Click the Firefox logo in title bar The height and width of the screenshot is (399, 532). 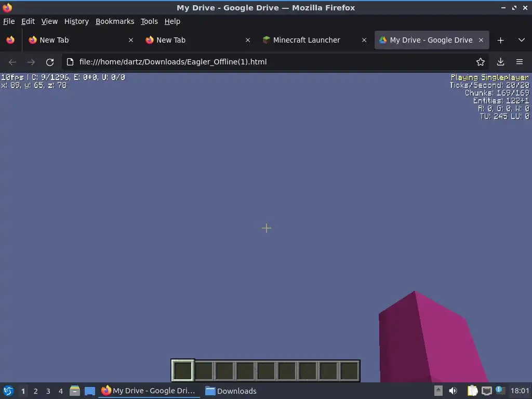[7, 7]
